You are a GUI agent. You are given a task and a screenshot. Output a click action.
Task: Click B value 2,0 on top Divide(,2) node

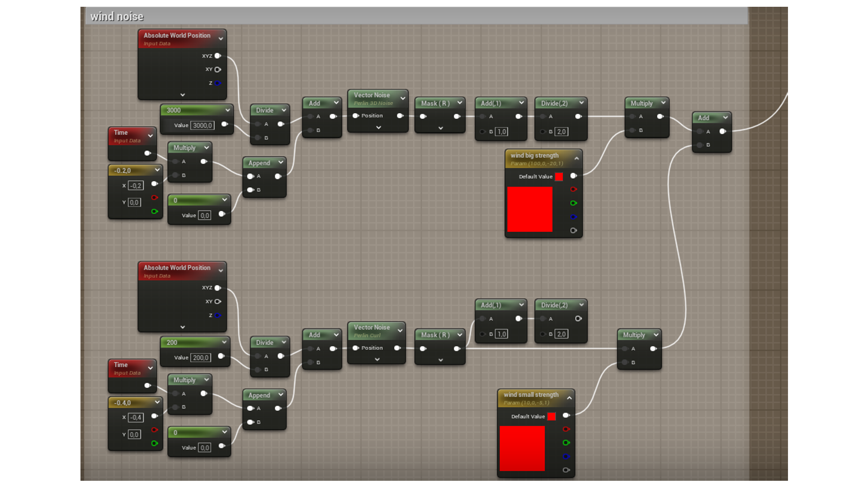pyautogui.click(x=561, y=132)
